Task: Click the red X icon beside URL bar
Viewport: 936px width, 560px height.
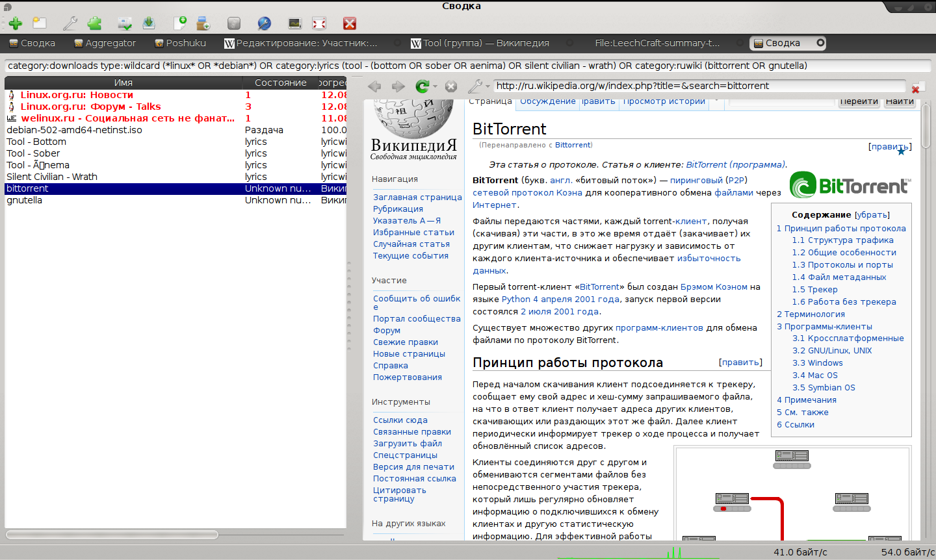Action: [x=916, y=88]
